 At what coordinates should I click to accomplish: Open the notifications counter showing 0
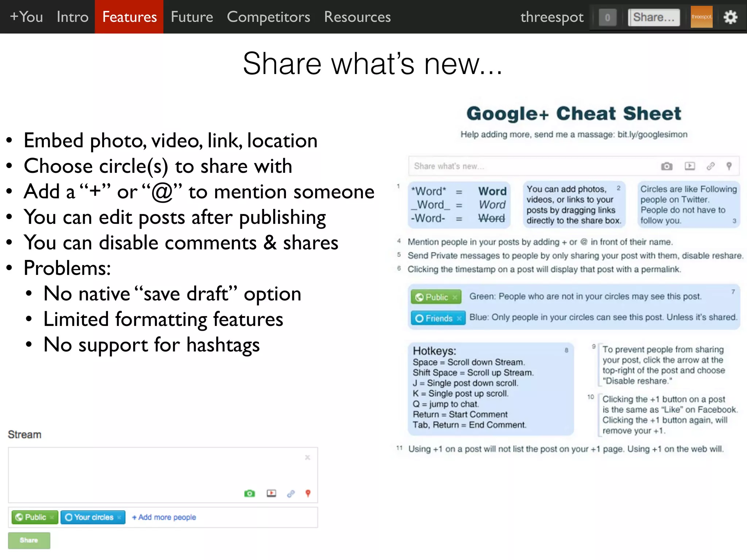[x=607, y=17]
